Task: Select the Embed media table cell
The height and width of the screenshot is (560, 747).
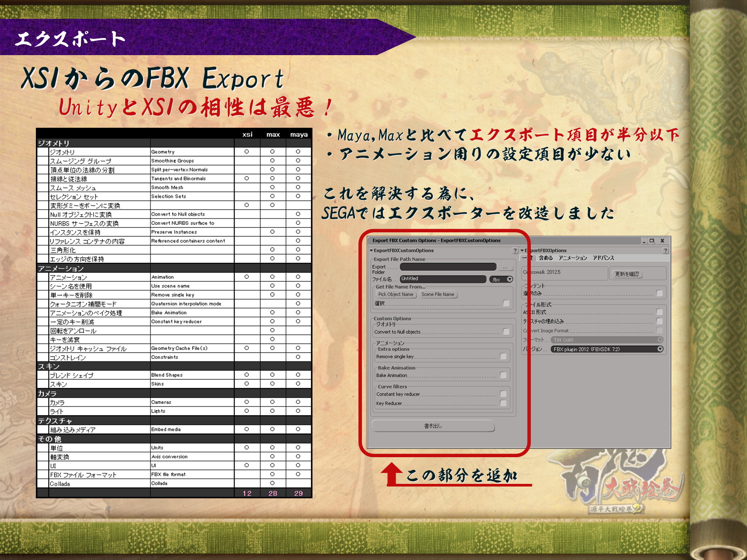Action: (x=192, y=429)
